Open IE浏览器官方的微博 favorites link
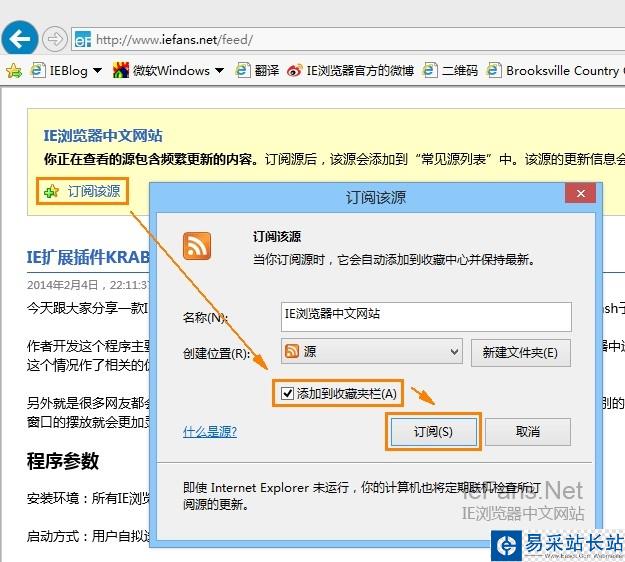Viewport: 625px width, 562px height. point(351,71)
